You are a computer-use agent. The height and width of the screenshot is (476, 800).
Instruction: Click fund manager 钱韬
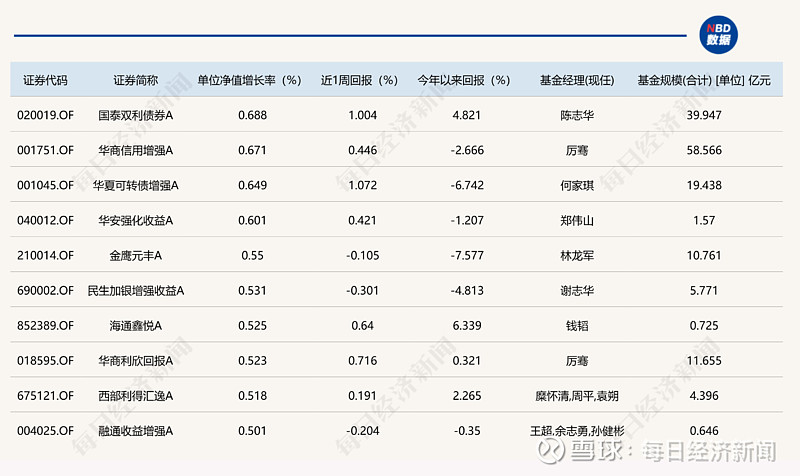click(577, 325)
